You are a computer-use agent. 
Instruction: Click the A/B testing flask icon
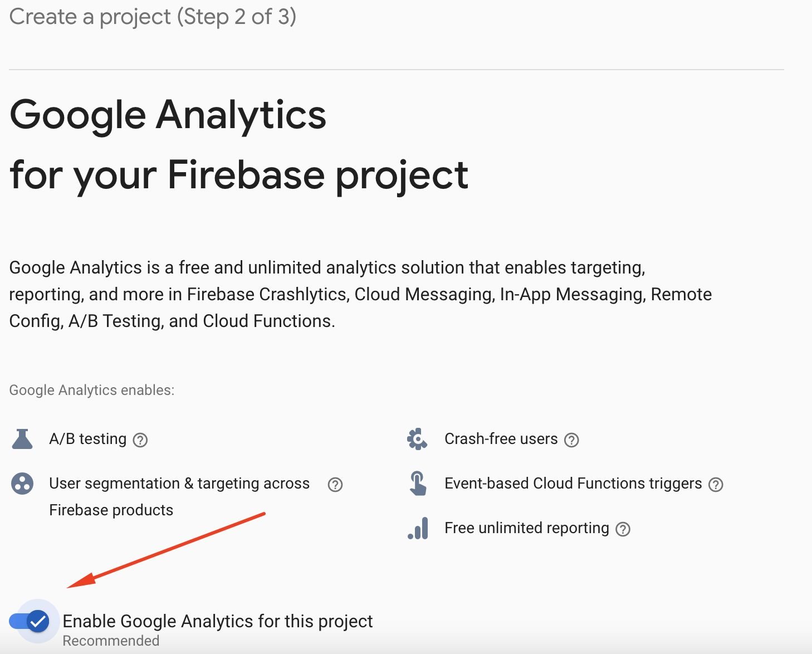22,440
